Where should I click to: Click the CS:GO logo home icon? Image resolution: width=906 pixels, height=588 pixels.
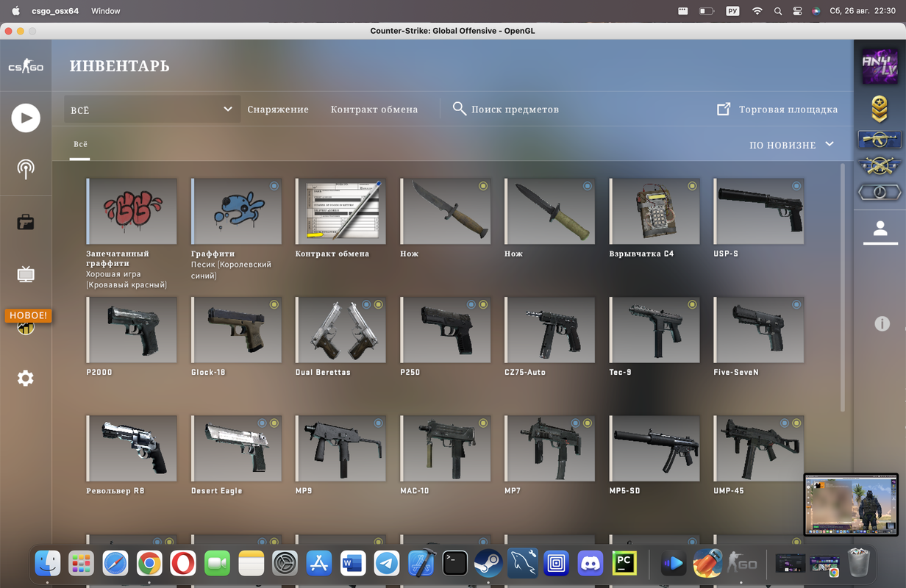[26, 67]
